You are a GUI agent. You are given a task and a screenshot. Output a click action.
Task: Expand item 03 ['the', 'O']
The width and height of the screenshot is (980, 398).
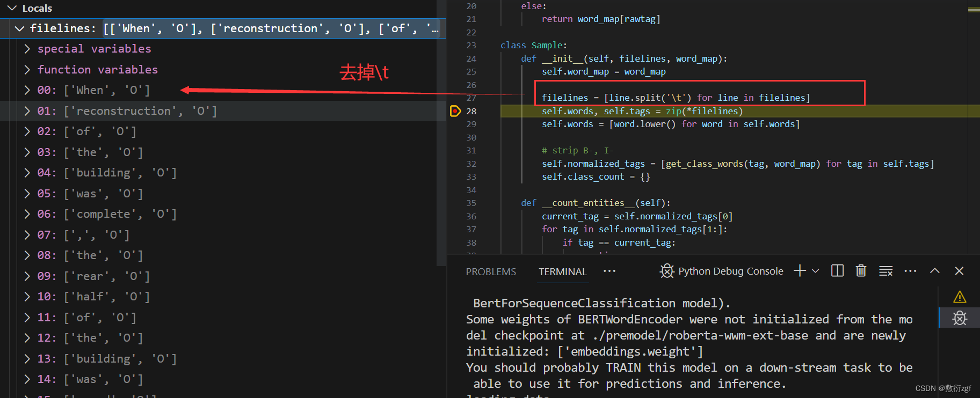pyautogui.click(x=27, y=152)
